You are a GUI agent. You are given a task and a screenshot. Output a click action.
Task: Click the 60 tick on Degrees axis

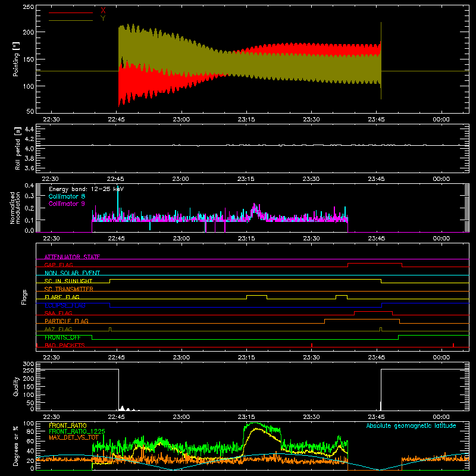[x=30, y=441]
